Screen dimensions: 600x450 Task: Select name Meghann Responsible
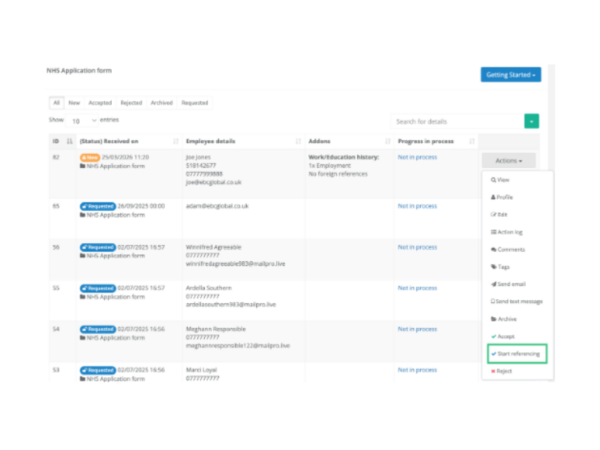click(216, 329)
